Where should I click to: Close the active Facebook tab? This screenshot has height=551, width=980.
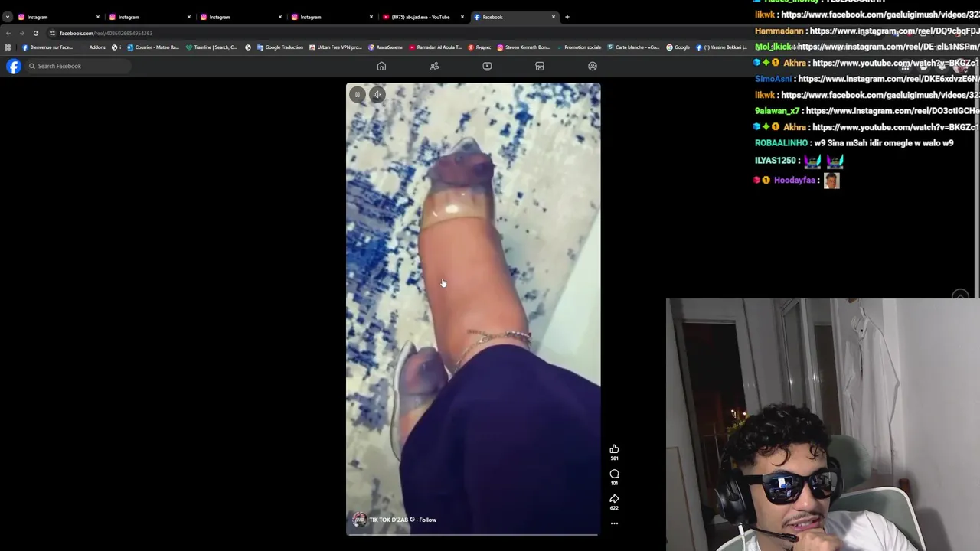pos(554,17)
